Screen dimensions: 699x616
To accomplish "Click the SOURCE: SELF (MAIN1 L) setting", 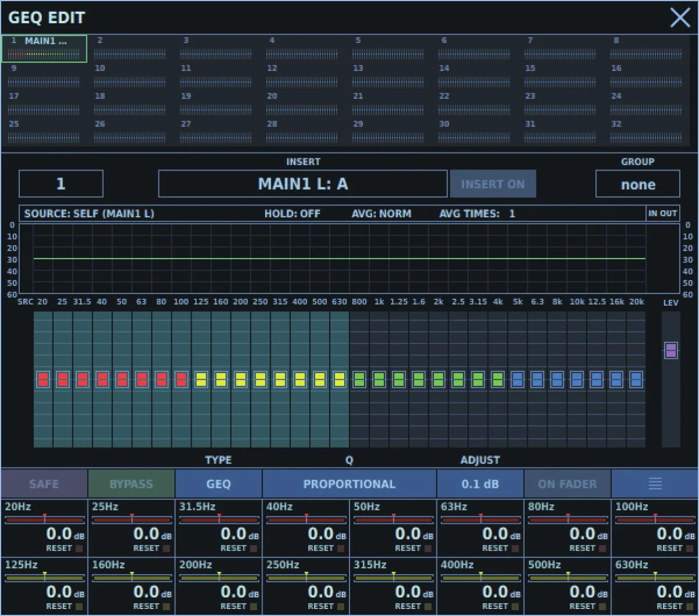I will pyautogui.click(x=89, y=214).
